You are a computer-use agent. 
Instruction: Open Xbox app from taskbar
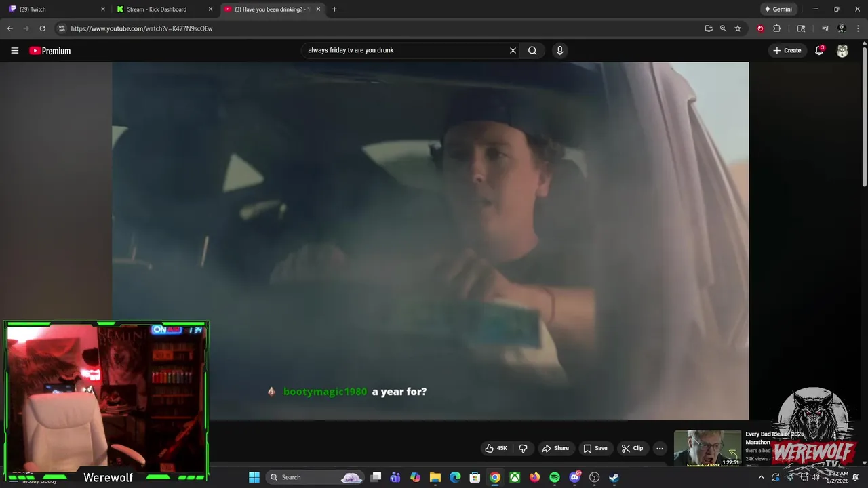tap(515, 477)
